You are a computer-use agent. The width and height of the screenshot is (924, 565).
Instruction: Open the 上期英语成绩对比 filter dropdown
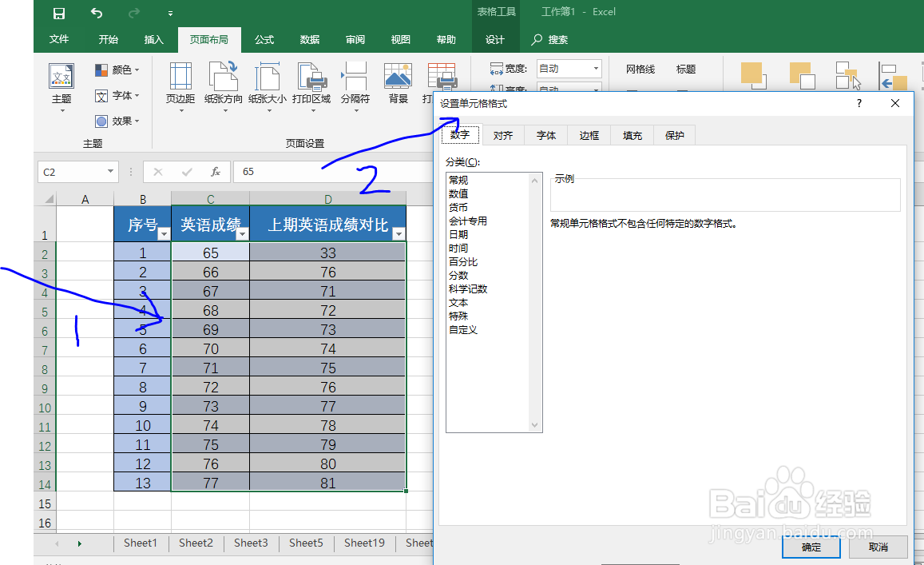point(398,234)
